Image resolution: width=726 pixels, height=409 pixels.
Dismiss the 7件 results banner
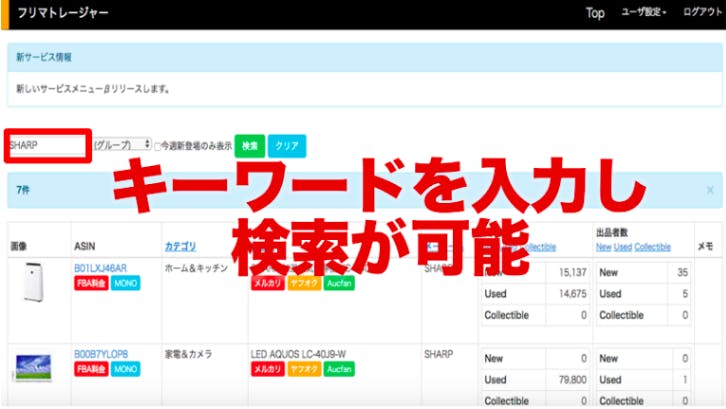click(x=709, y=189)
